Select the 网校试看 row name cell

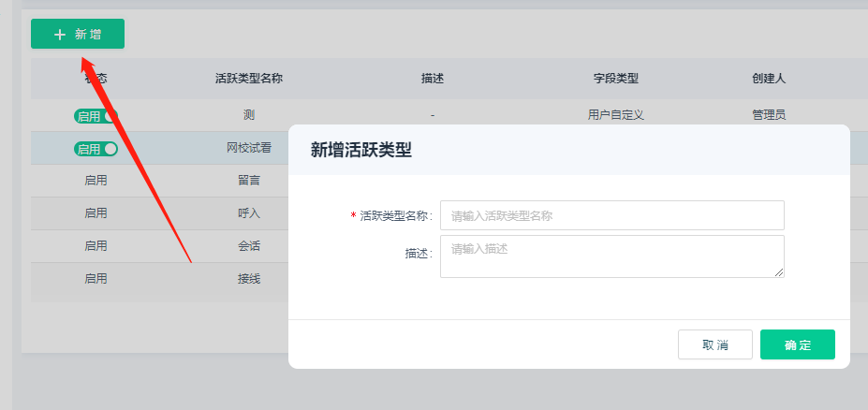(x=248, y=148)
